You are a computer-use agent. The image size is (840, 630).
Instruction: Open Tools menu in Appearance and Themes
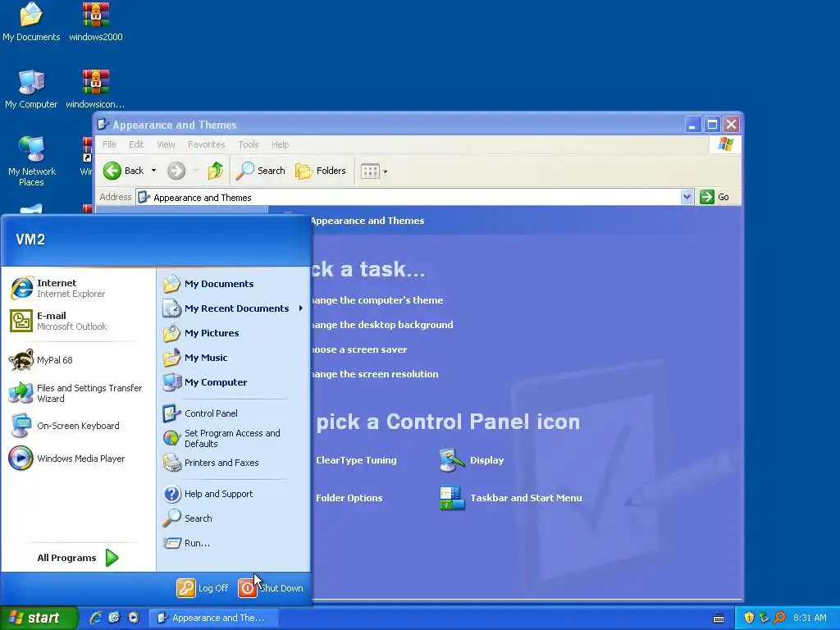pyautogui.click(x=249, y=144)
